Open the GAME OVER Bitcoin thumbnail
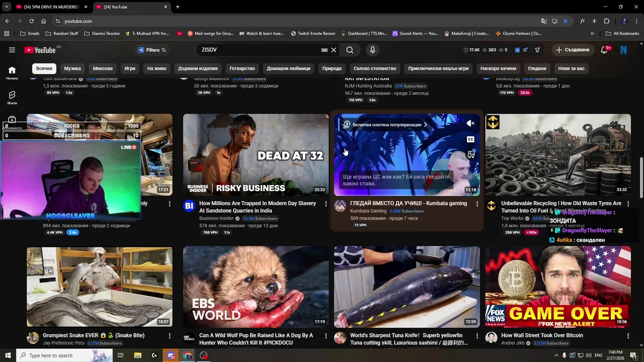This screenshot has width=644, height=362. tap(558, 287)
